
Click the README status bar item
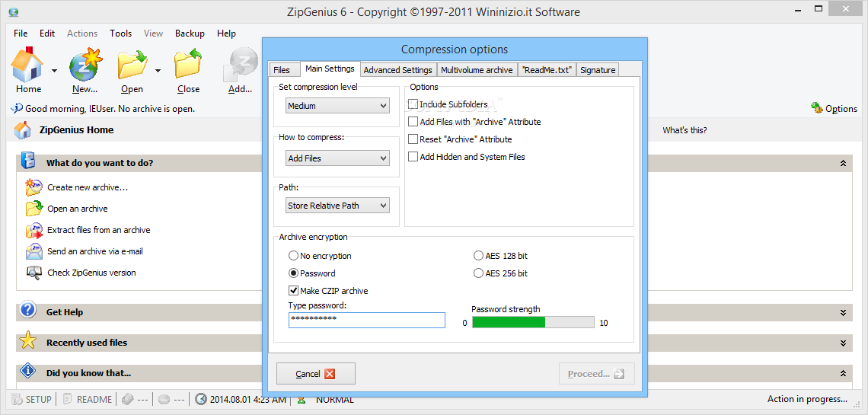87,399
